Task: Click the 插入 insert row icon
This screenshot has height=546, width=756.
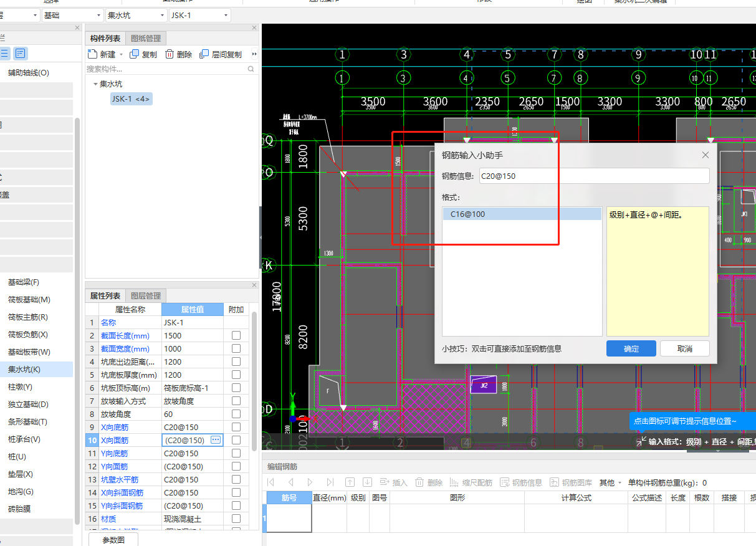Action: (x=385, y=482)
